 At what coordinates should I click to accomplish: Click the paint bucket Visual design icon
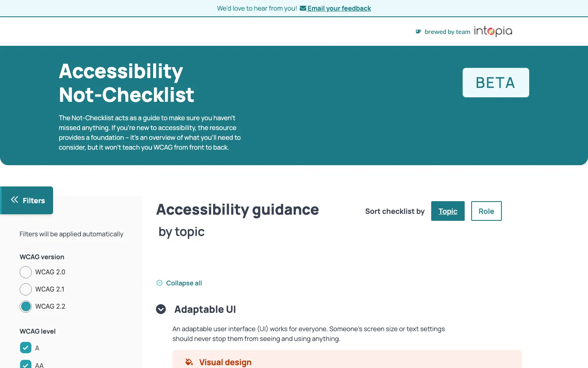tap(189, 362)
